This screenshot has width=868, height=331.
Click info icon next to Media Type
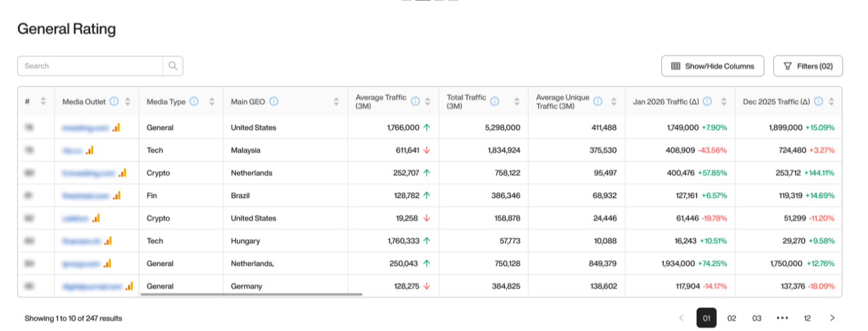tap(194, 101)
